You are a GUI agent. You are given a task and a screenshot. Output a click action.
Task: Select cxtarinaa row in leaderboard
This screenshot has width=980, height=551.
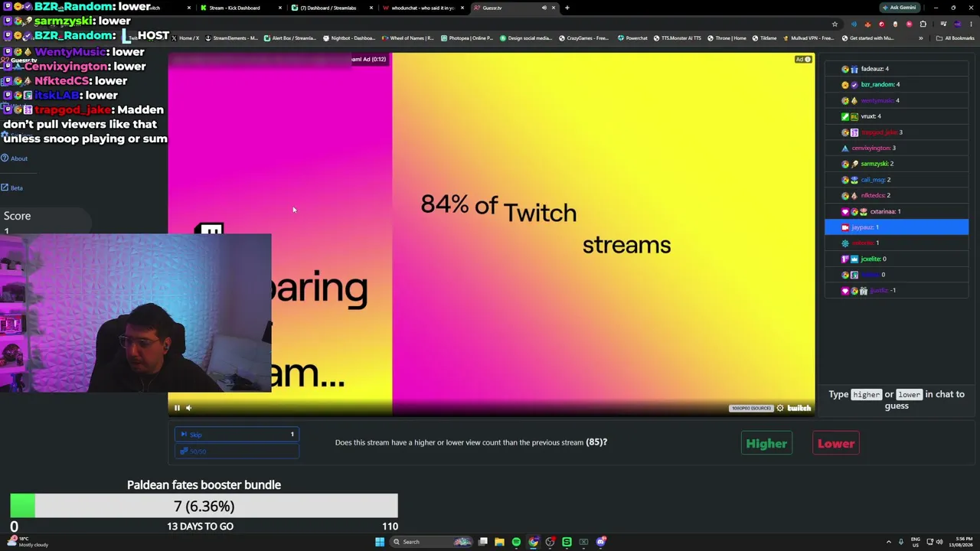897,211
